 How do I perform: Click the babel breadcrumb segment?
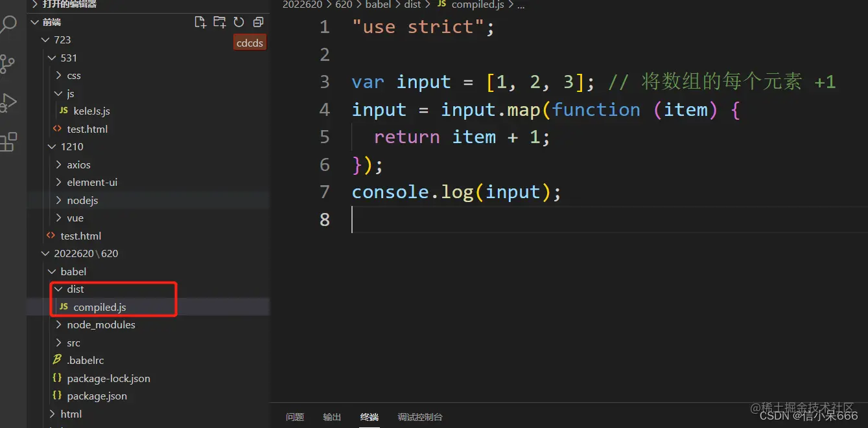pyautogui.click(x=378, y=5)
